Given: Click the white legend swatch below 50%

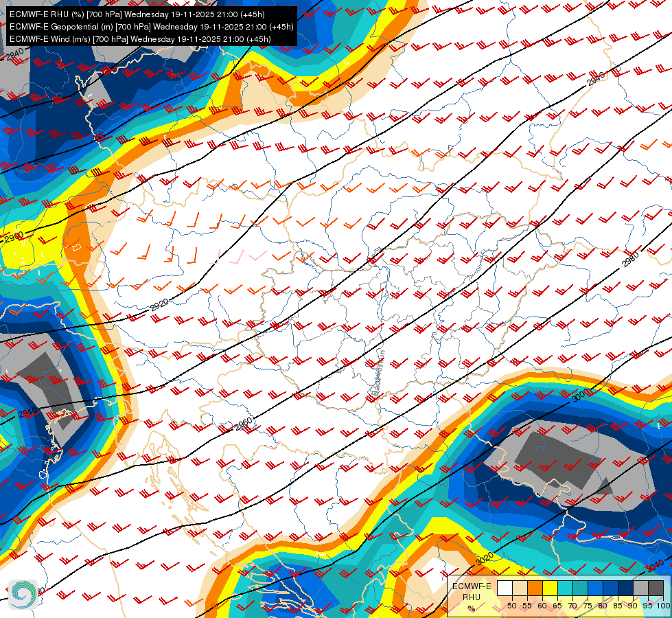Looking at the screenshot, I should point(505,588).
